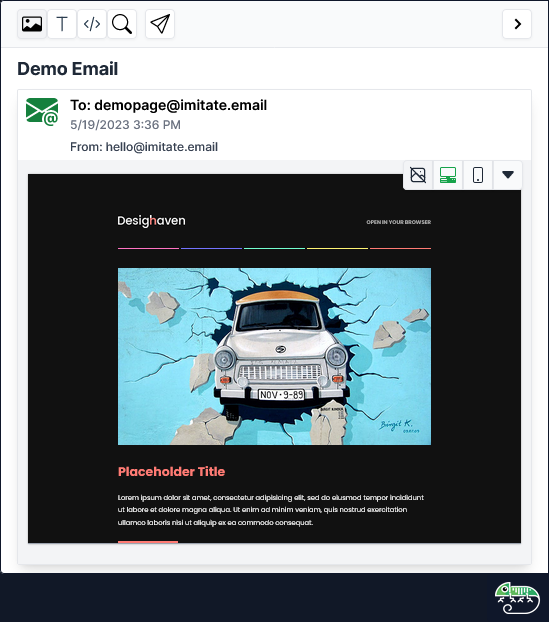The width and height of the screenshot is (549, 622).
Task: Click the paper plane send icon
Action: click(160, 24)
